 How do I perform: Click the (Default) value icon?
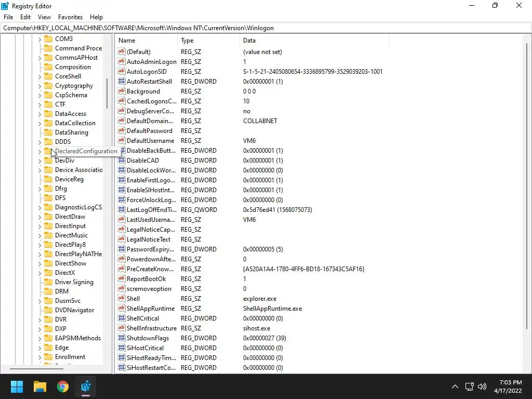pyautogui.click(x=122, y=51)
